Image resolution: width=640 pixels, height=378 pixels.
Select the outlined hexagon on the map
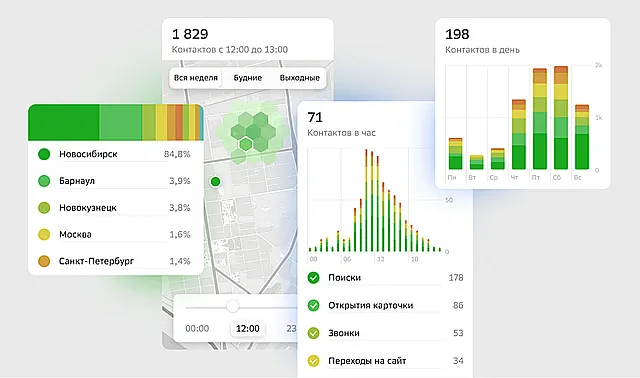click(245, 144)
